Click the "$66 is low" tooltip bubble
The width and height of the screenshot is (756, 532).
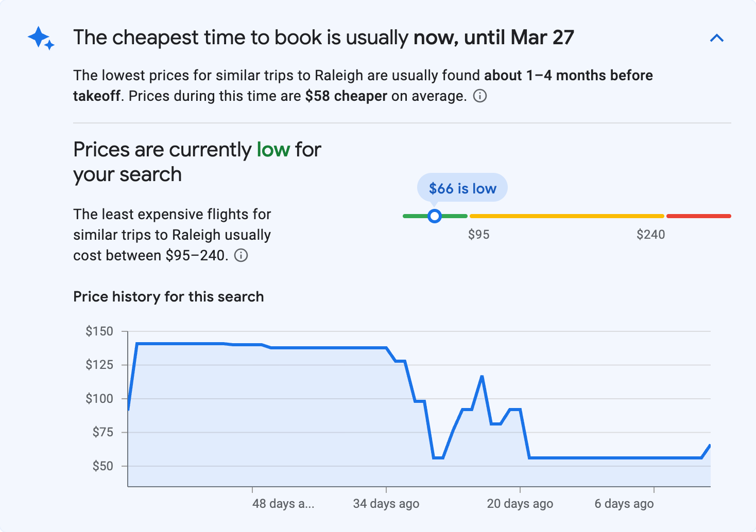(462, 187)
